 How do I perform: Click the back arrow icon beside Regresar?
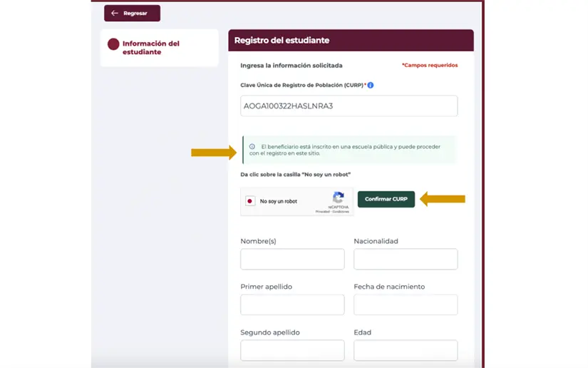115,14
